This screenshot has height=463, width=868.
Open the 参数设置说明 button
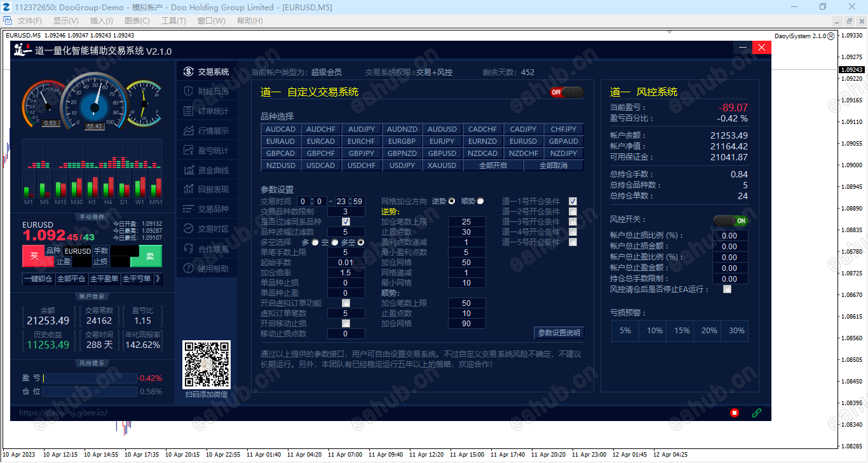pyautogui.click(x=559, y=333)
